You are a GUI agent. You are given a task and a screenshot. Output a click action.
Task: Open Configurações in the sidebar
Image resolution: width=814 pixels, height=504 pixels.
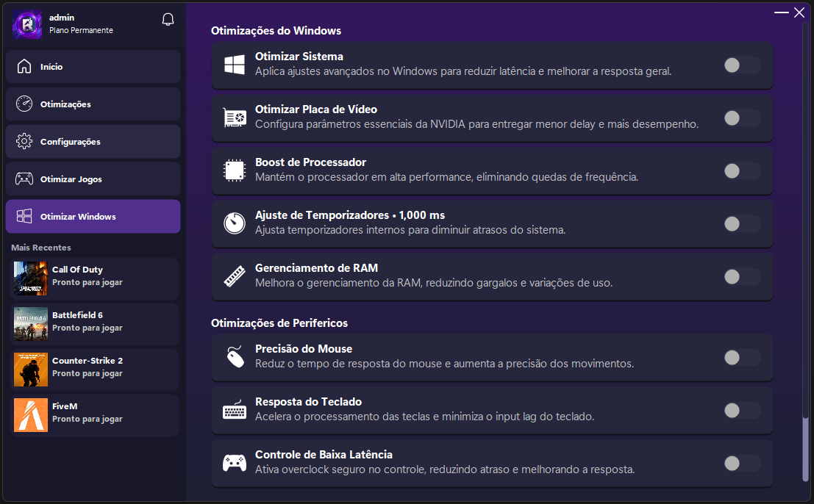pos(93,142)
